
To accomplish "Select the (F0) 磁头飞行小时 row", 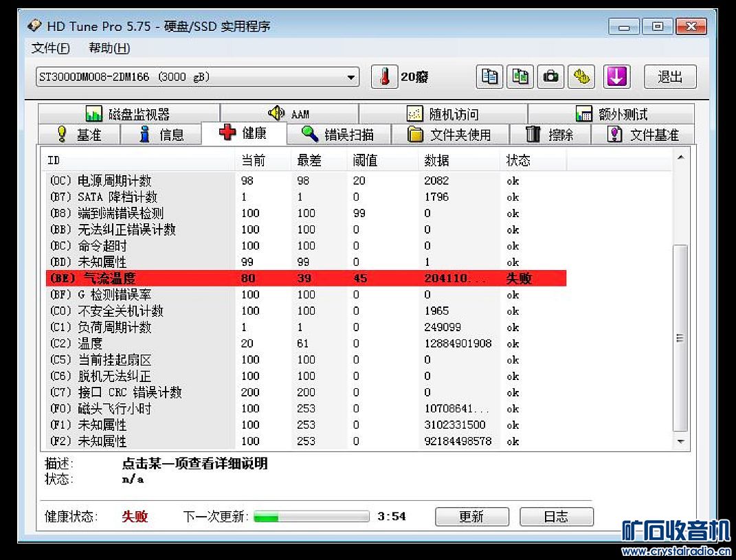I will [x=306, y=408].
